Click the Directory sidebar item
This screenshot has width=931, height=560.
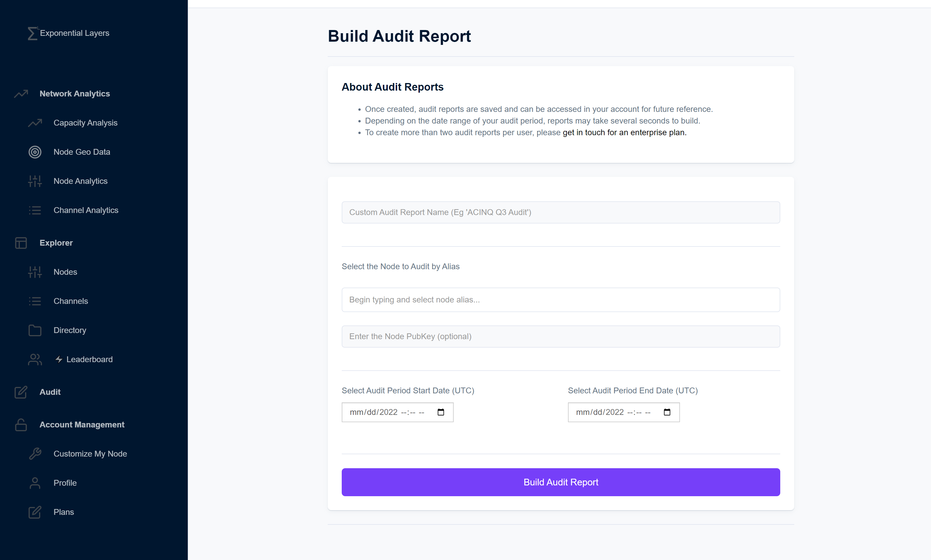[70, 330]
